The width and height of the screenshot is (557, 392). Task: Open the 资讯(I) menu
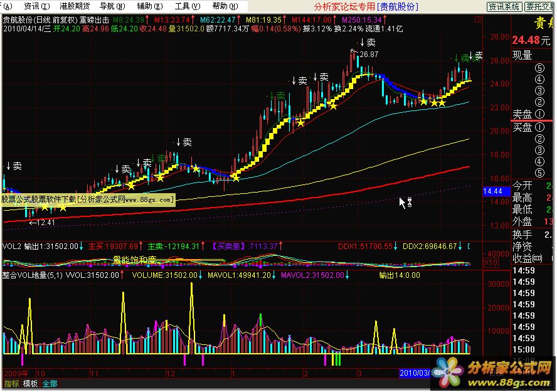click(x=36, y=6)
